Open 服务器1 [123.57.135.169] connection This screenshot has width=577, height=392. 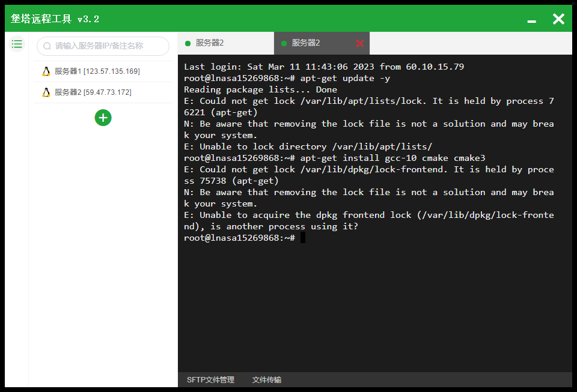[x=103, y=71]
